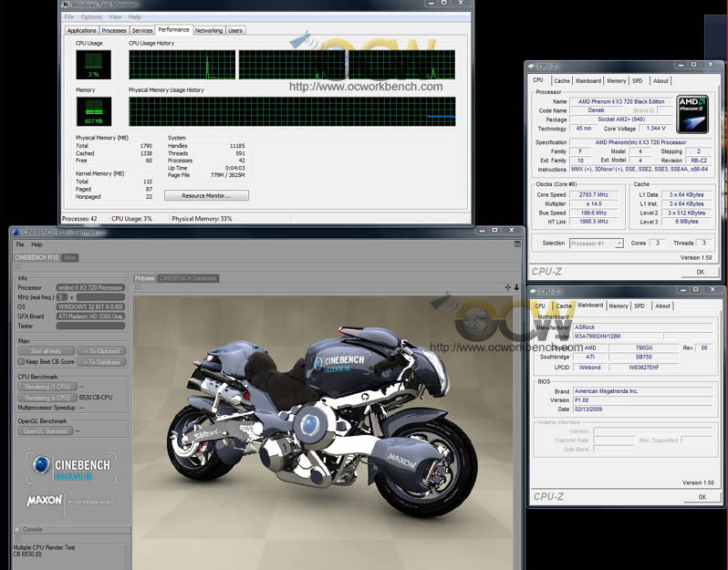Open the File menu in CINEBENCH
The image size is (728, 570).
tap(20, 244)
